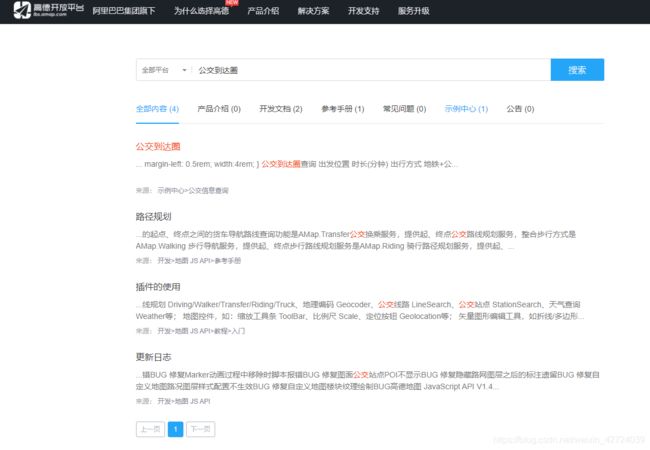Switch to the 开发文档 (2) tab
The image size is (650, 450).
(281, 109)
